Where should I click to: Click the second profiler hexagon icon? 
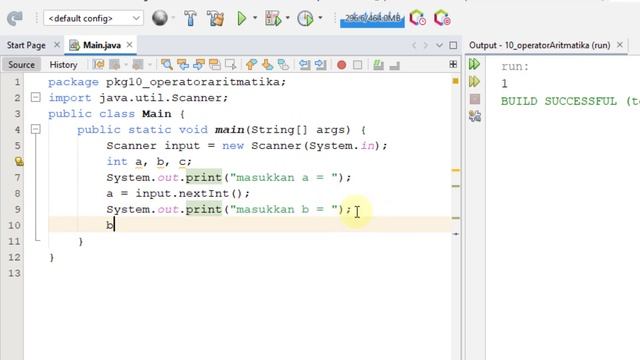[442, 18]
